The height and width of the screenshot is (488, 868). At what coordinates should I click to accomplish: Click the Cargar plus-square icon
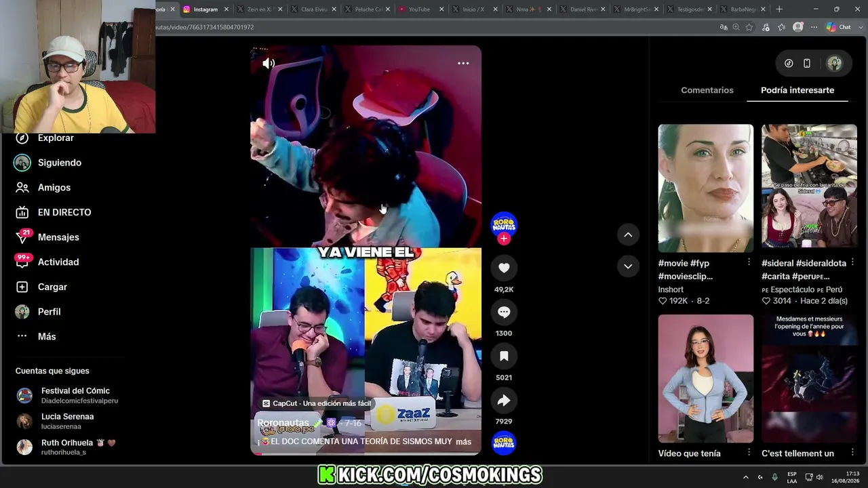(22, 287)
